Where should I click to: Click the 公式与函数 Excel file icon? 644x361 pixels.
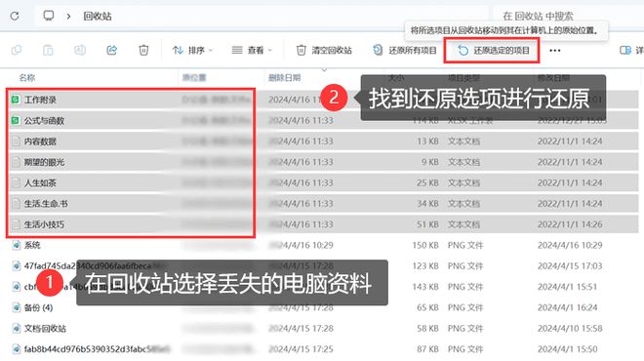16,121
